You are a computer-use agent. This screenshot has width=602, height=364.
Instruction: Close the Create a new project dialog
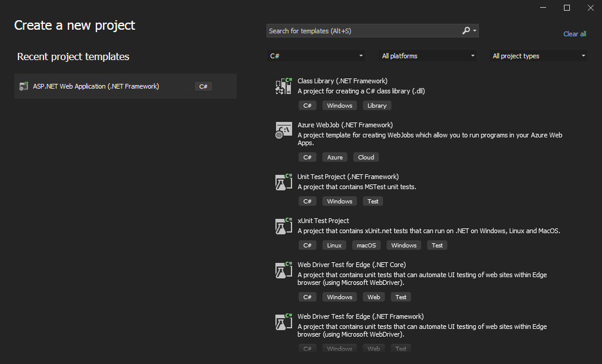(x=591, y=8)
